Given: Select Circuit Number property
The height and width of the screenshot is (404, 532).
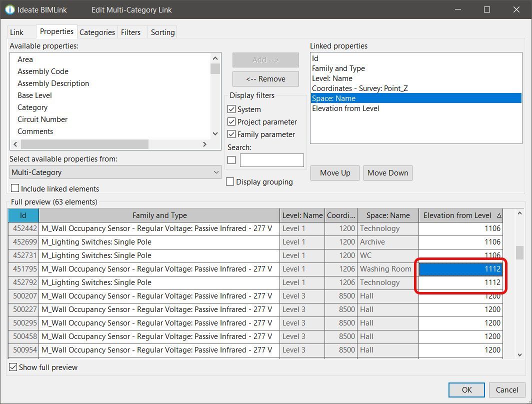Looking at the screenshot, I should coord(42,119).
